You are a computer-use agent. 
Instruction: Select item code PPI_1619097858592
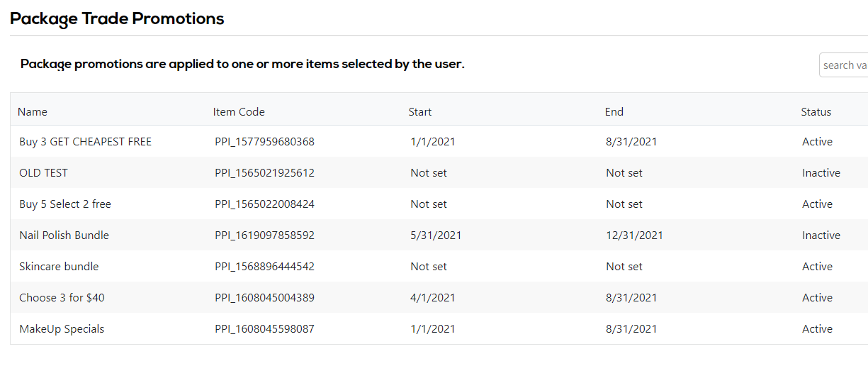tap(265, 235)
